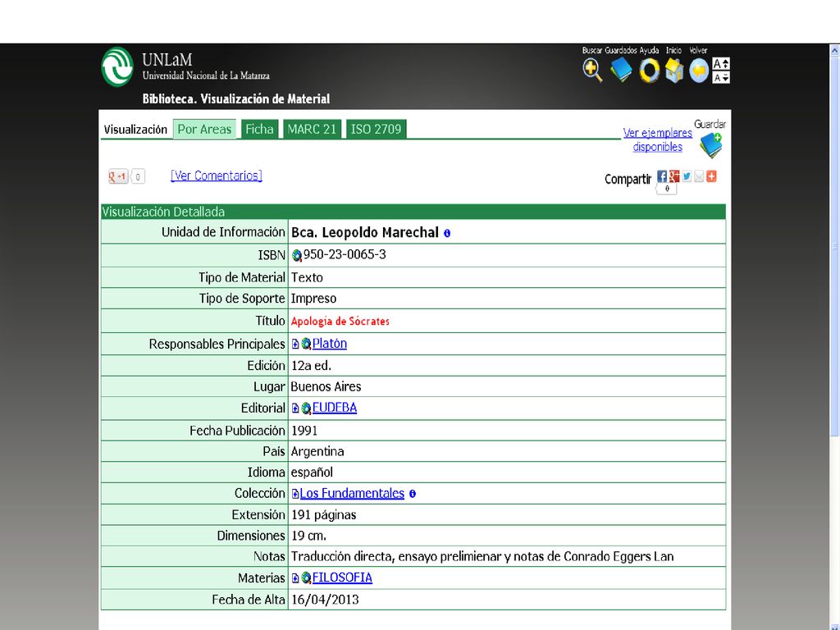The width and height of the screenshot is (840, 630).
Task: Click the document icon beside Platón
Action: [x=295, y=344]
